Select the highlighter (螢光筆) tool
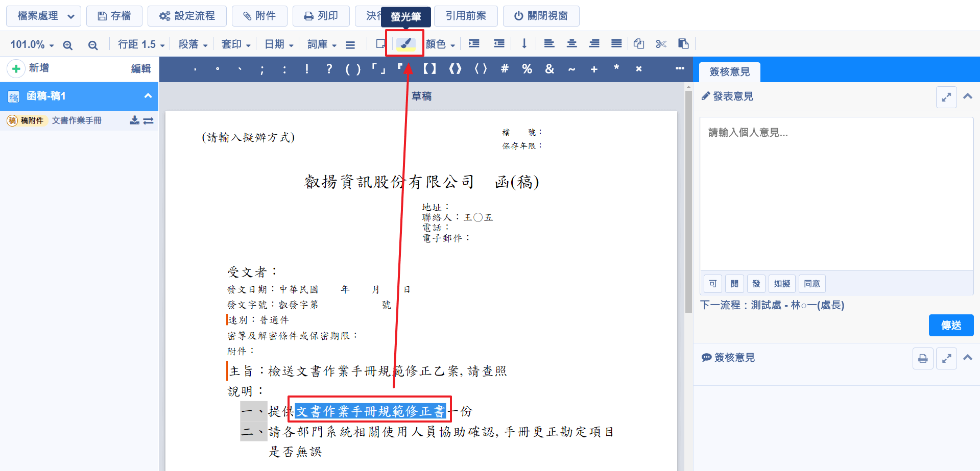The height and width of the screenshot is (471, 980). (405, 44)
